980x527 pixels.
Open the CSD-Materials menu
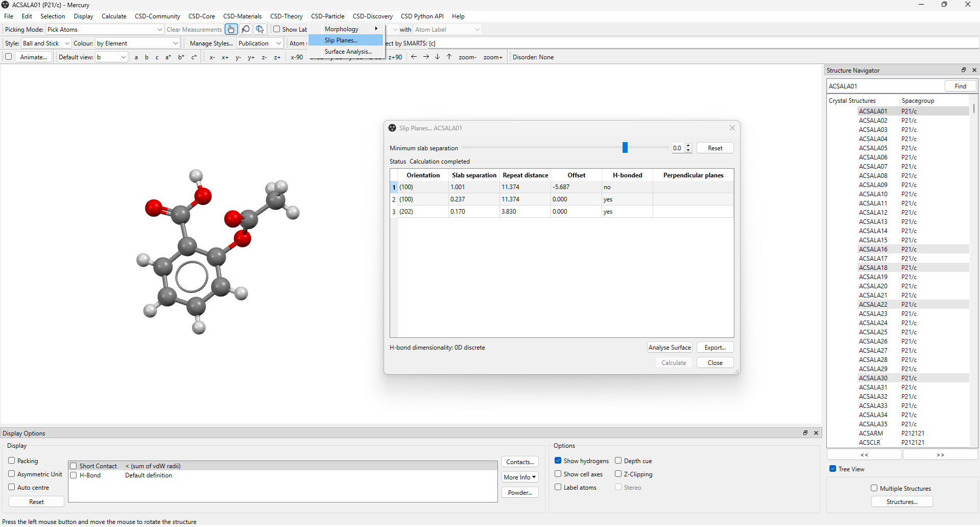click(x=242, y=16)
